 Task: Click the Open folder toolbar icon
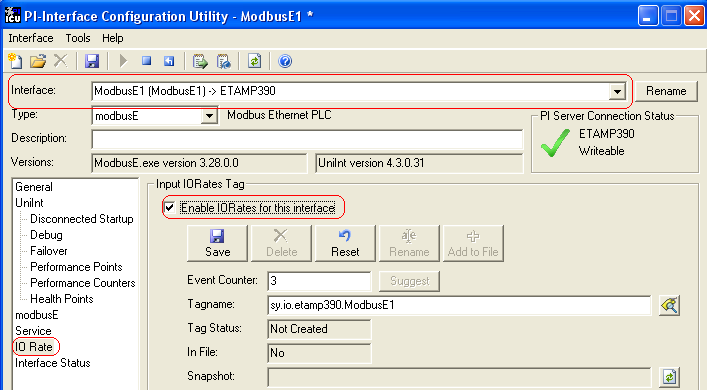point(38,61)
